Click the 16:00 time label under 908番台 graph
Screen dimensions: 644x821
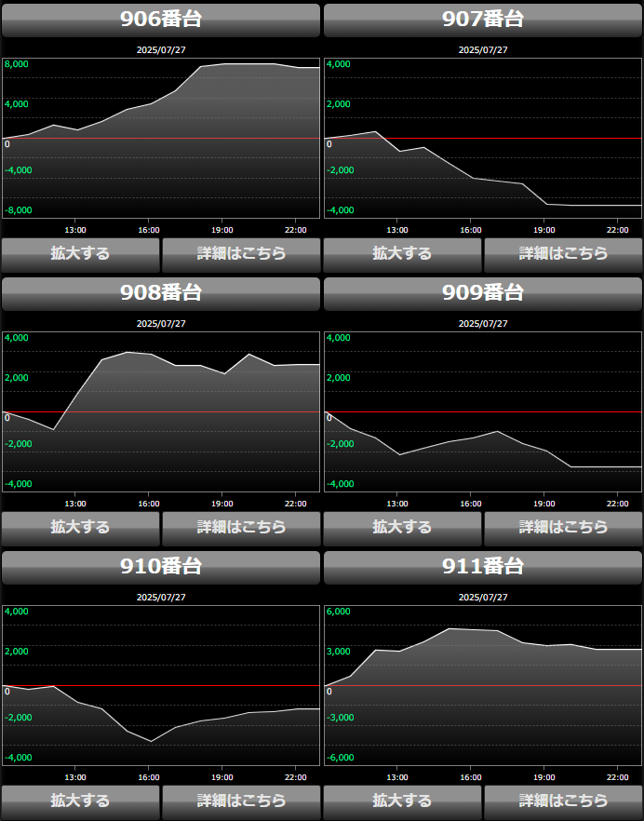coord(149,505)
